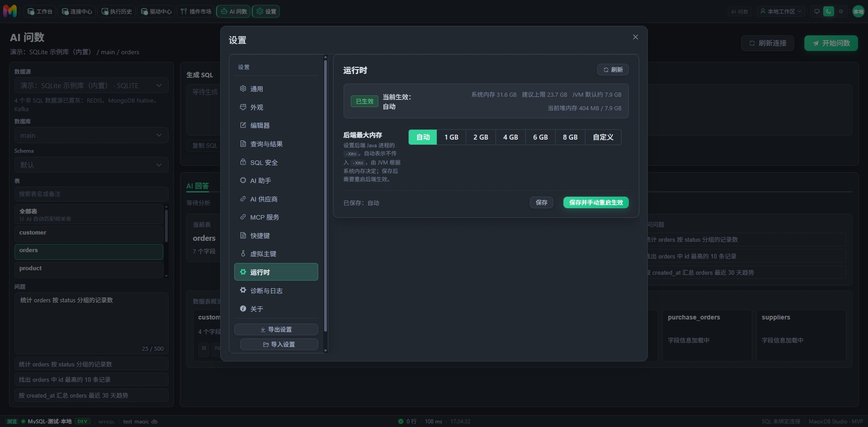Click suggestion 按 created_at 汇总 orders on left
The image size is (868, 427).
click(91, 395)
